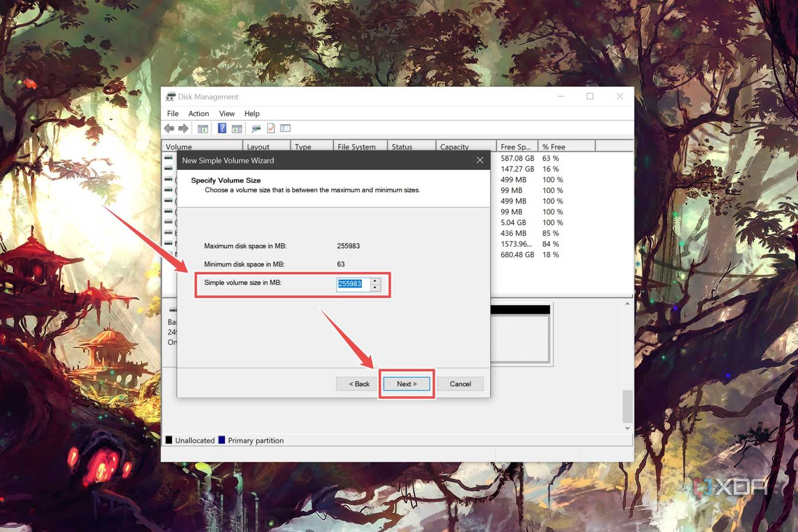Open Help via the blue question-mark icon
798x532 pixels.
click(222, 128)
